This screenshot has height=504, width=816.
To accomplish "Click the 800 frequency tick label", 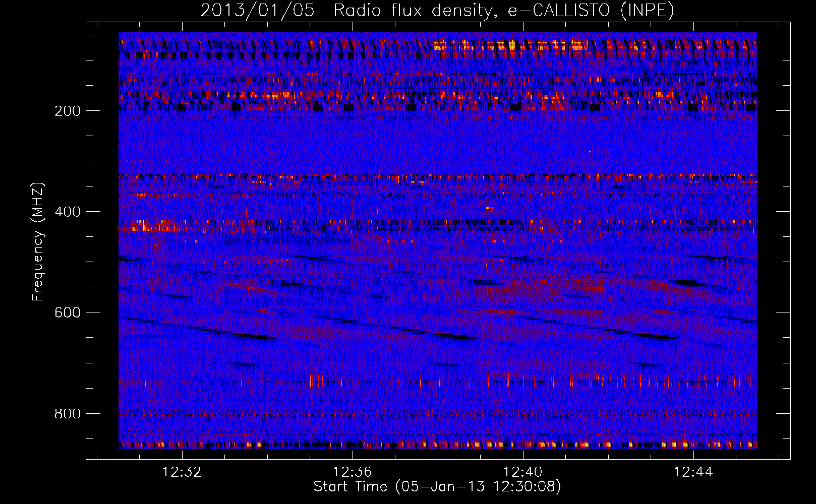I will (x=67, y=414).
